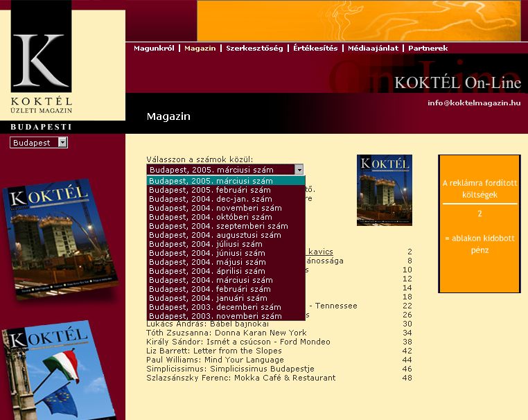Go to Szerkesztőség page
The width and height of the screenshot is (528, 420).
pos(254,48)
